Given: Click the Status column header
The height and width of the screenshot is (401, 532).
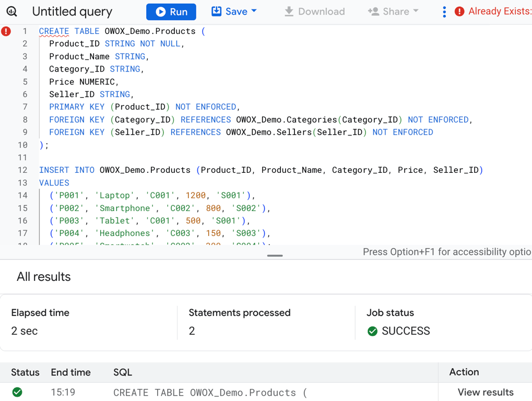Looking at the screenshot, I should 25,372.
